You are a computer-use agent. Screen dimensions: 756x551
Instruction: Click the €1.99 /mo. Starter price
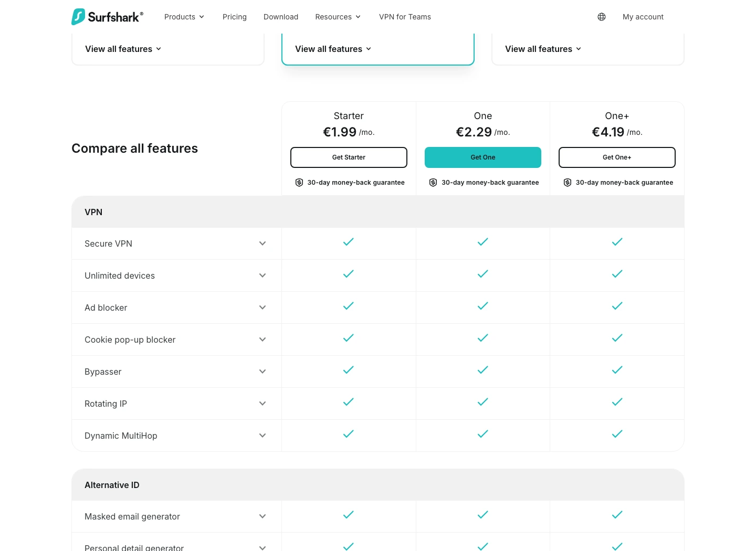(349, 132)
